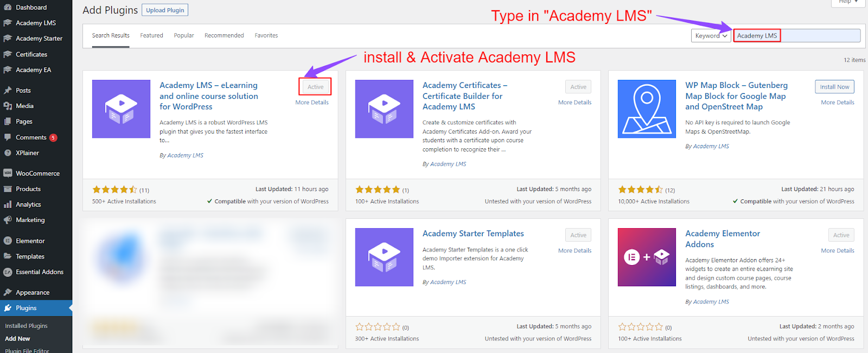Click the Upload Plugin button
Viewport: 868px width, 353px height.
pyautogui.click(x=165, y=10)
